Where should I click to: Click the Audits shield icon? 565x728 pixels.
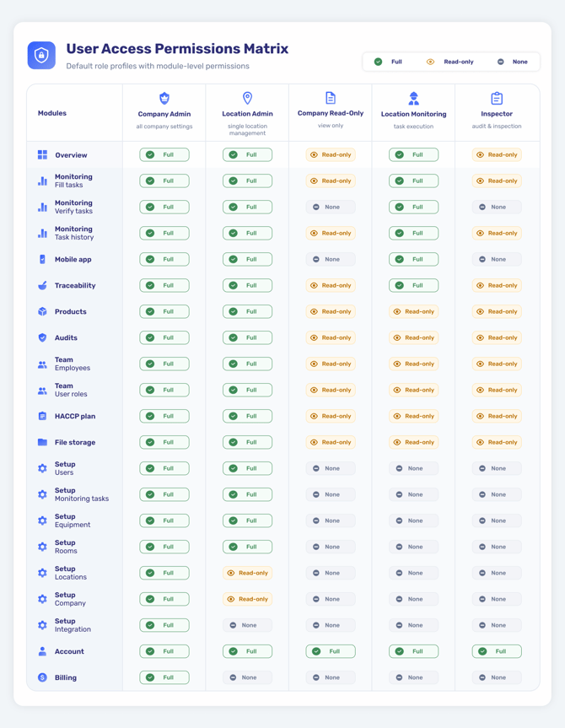42,337
